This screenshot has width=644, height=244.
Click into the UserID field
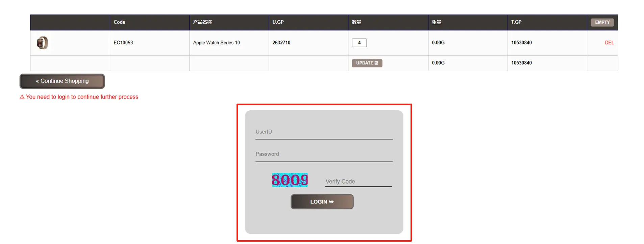click(x=323, y=132)
